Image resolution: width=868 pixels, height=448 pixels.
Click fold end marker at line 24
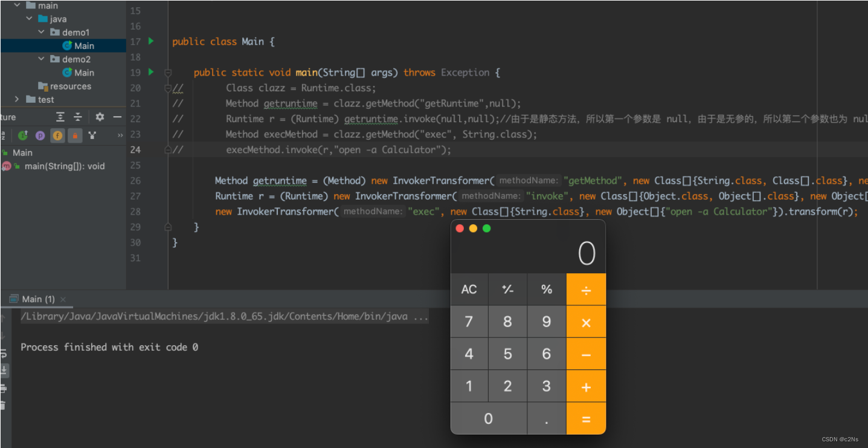point(168,149)
